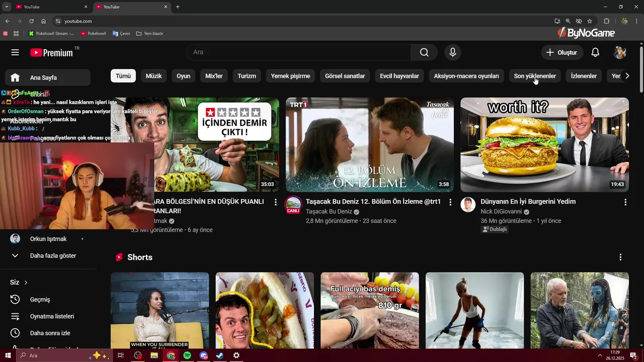Show hidden system tray icons

600,355
